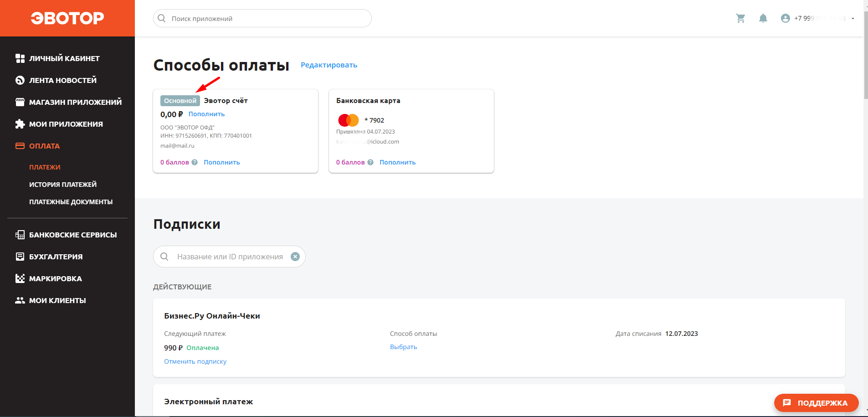Click Отменить подписку for Бизнес.Ру Онлайн-Чеки

[x=195, y=361]
